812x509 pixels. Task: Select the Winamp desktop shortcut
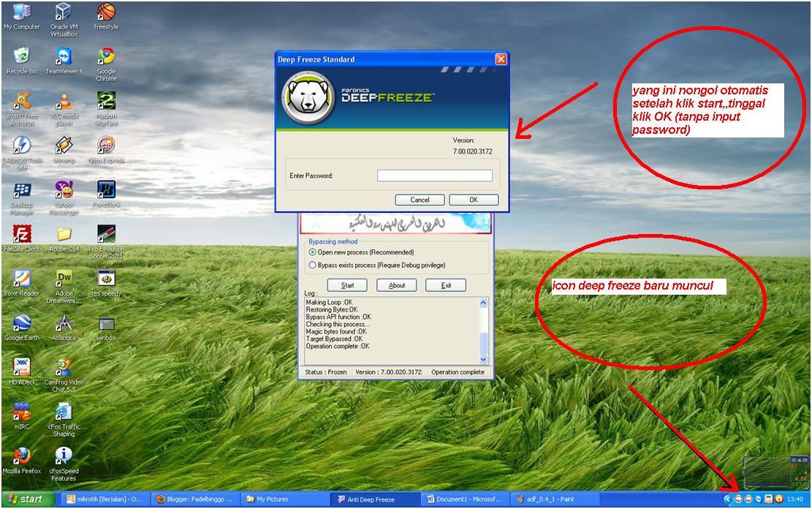(x=64, y=151)
